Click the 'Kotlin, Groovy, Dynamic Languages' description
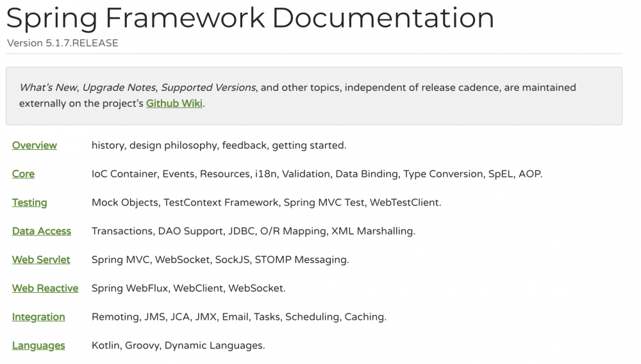The height and width of the screenshot is (364, 641). pos(178,345)
